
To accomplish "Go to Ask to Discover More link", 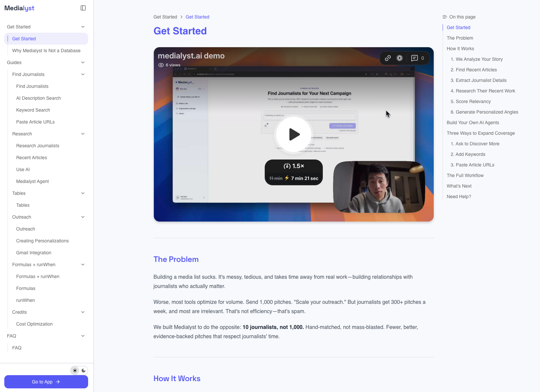I will (475, 144).
